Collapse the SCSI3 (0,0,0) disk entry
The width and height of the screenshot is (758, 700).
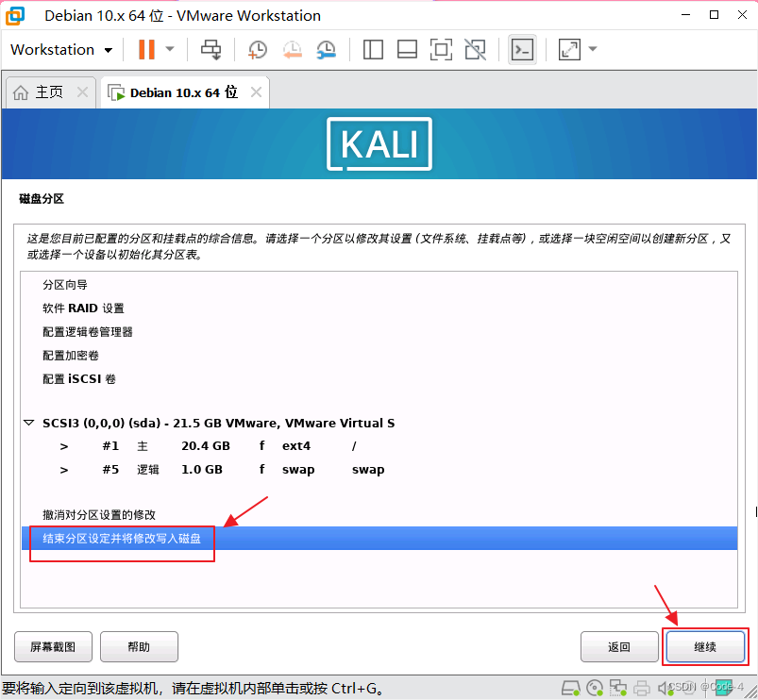(x=28, y=422)
